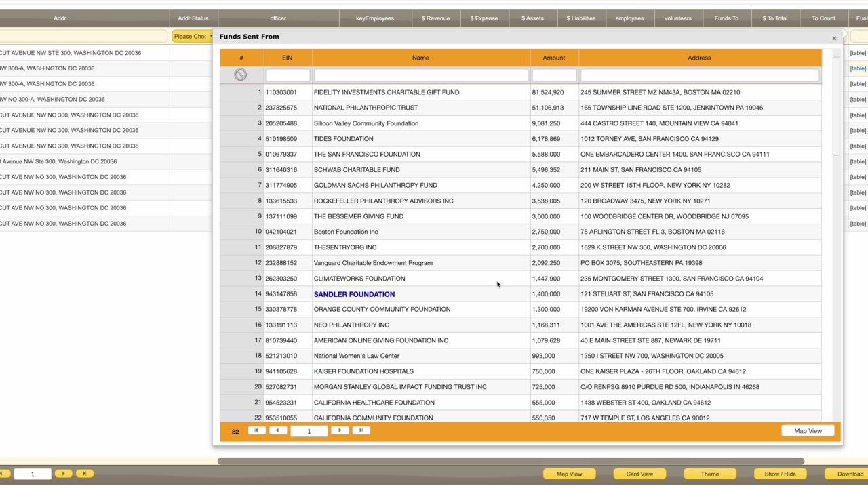
Task: Go to previous page in Funds Sent From dialog
Action: (x=278, y=430)
